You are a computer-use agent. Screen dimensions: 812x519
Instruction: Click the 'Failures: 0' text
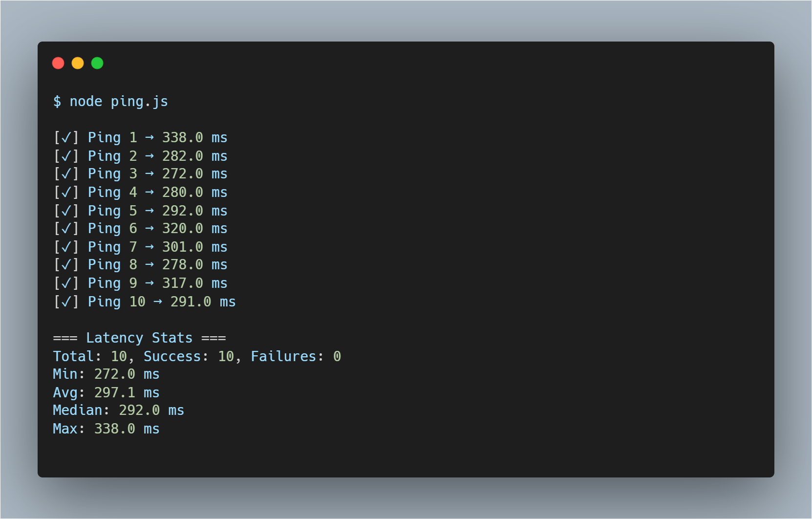tap(296, 357)
